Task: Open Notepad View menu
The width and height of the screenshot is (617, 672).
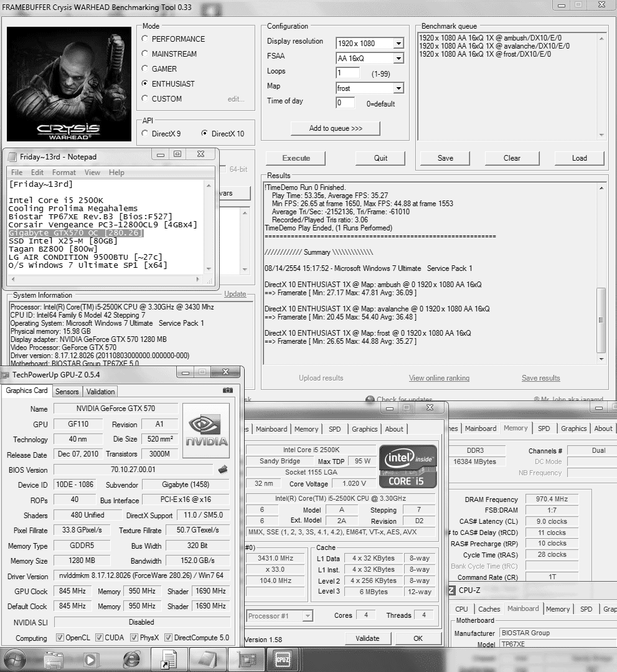Action: (x=92, y=173)
